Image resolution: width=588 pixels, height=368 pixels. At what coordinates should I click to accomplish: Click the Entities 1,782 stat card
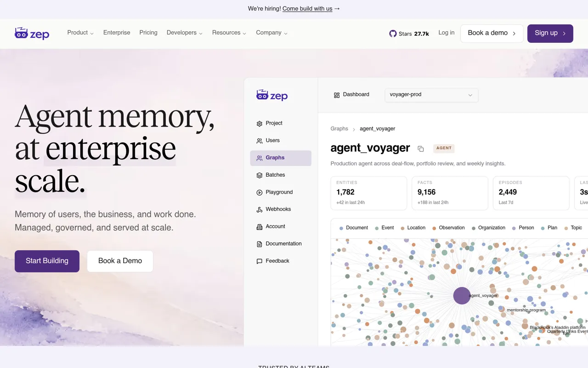click(369, 193)
